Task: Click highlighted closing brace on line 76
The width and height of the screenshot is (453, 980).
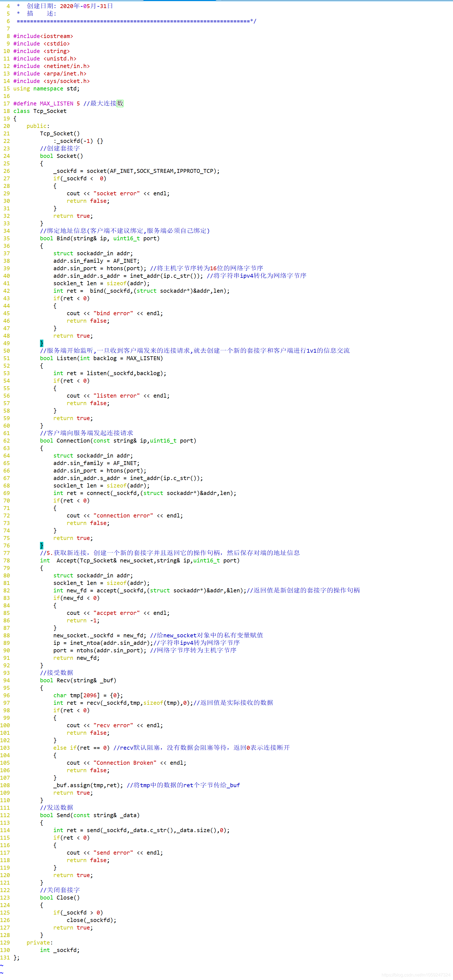Action: coord(41,545)
